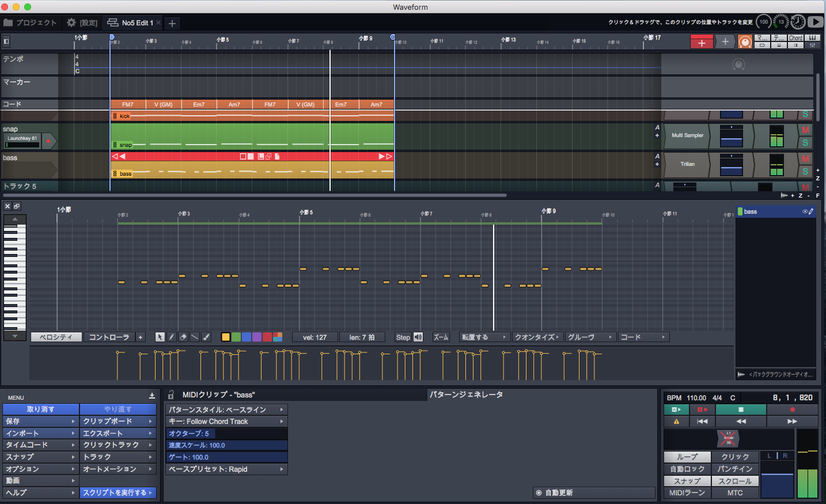Close the MIDI editor with X icon
Image resolution: width=826 pixels, height=504 pixels.
[x=7, y=206]
